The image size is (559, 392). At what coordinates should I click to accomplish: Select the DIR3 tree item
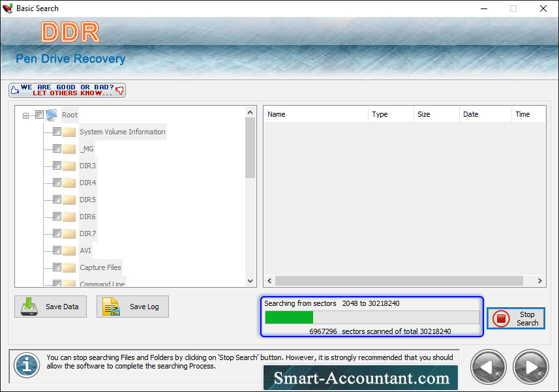87,166
